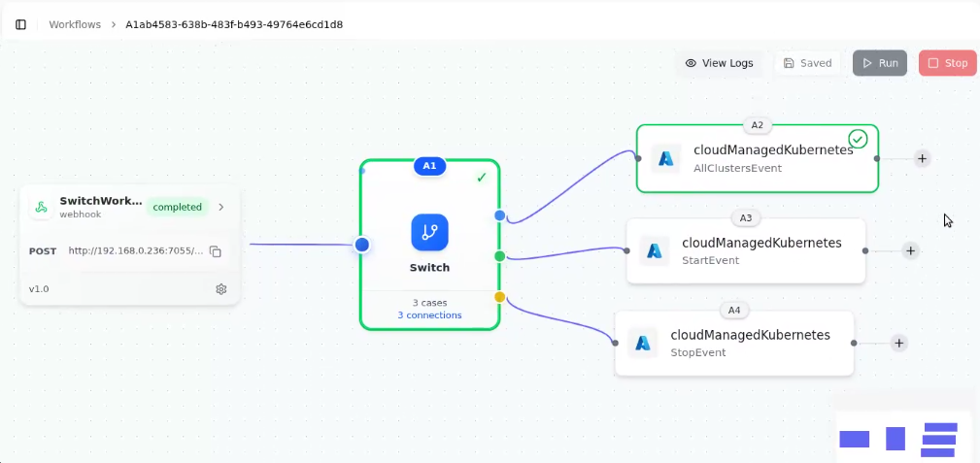Screen dimensions: 980x463
Task: Add node after StopEvent with plus
Action: click(898, 343)
